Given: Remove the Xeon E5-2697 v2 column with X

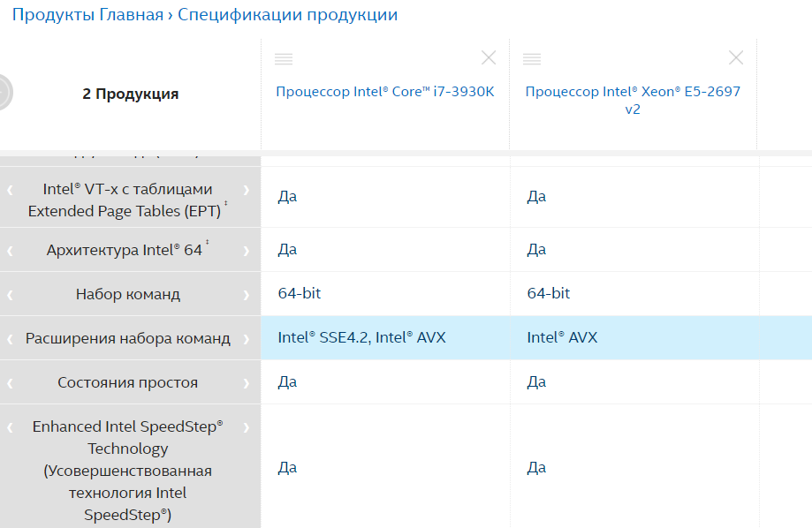Looking at the screenshot, I should pos(736,58).
